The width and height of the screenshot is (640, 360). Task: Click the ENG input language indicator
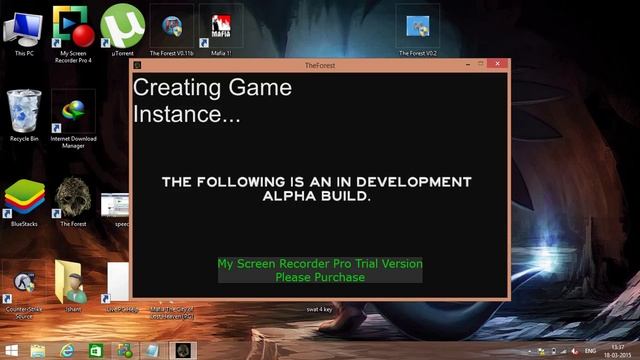(x=590, y=351)
